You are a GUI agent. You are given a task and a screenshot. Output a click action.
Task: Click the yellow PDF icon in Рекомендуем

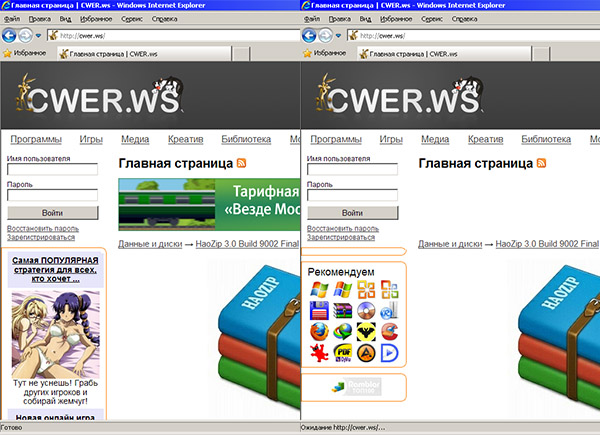tap(342, 352)
